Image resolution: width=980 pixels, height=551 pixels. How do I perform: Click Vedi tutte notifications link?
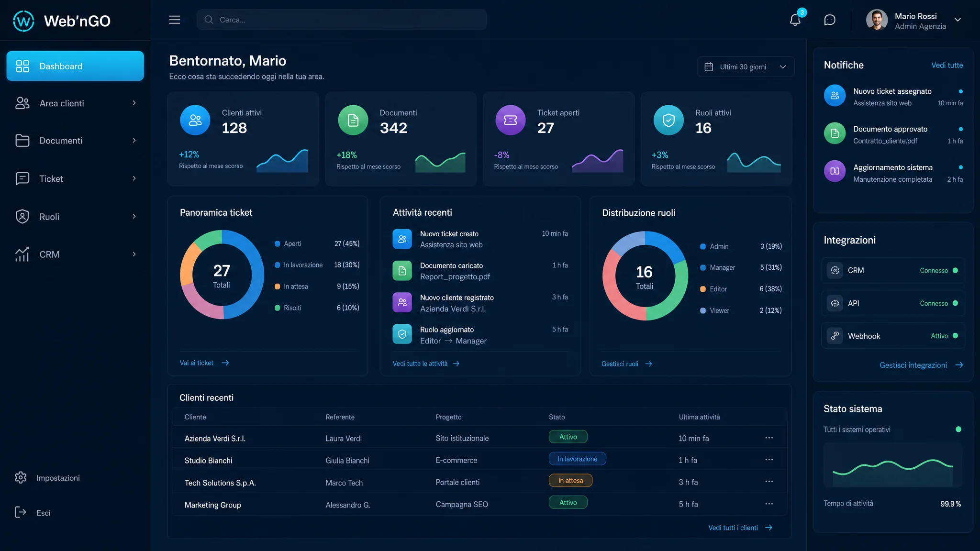point(947,65)
